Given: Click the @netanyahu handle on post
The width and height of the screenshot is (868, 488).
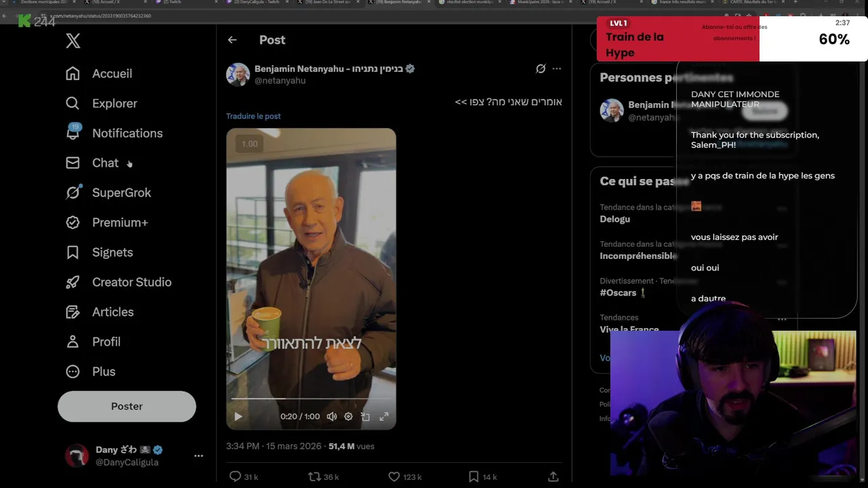Looking at the screenshot, I should [280, 81].
